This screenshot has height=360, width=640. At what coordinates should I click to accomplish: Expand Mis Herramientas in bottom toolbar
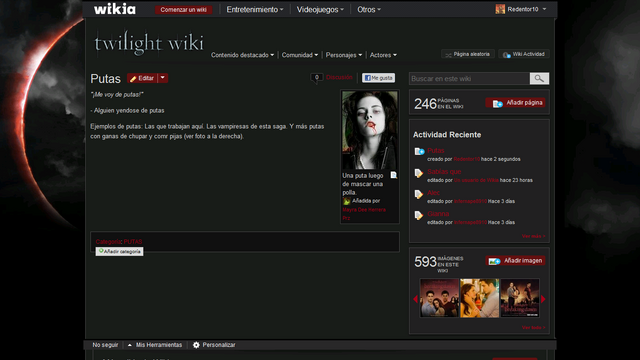155,345
